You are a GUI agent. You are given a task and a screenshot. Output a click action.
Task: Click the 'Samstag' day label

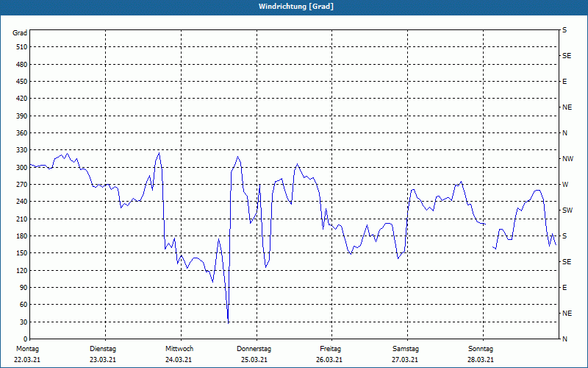(406, 349)
